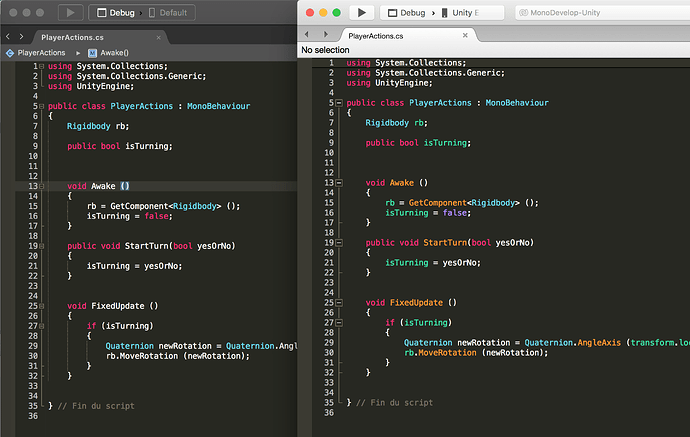Collapse if-block fold at line 27, light window
690x437 pixels.
[x=339, y=323]
